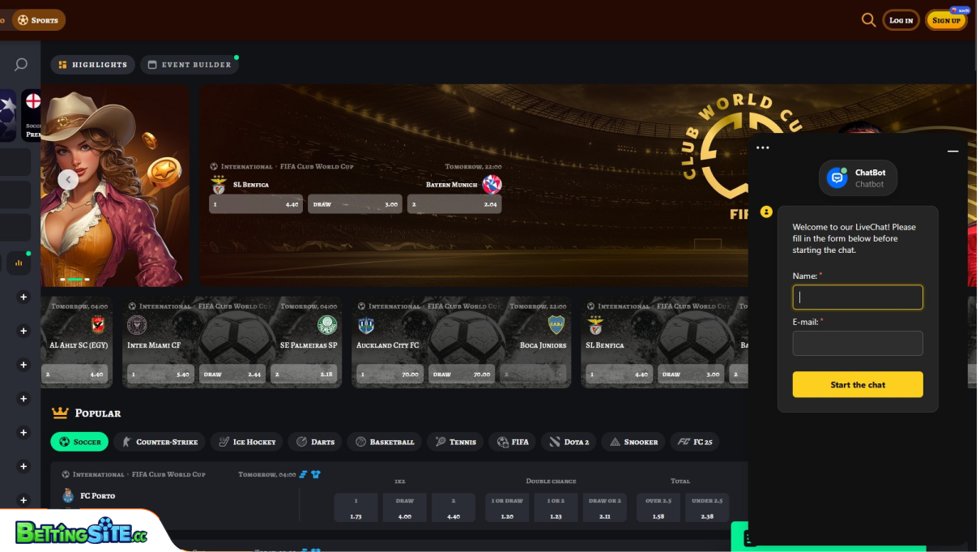Click the bar chart statistics icon in sidebar
Screen dimensions: 980x552
tap(19, 263)
